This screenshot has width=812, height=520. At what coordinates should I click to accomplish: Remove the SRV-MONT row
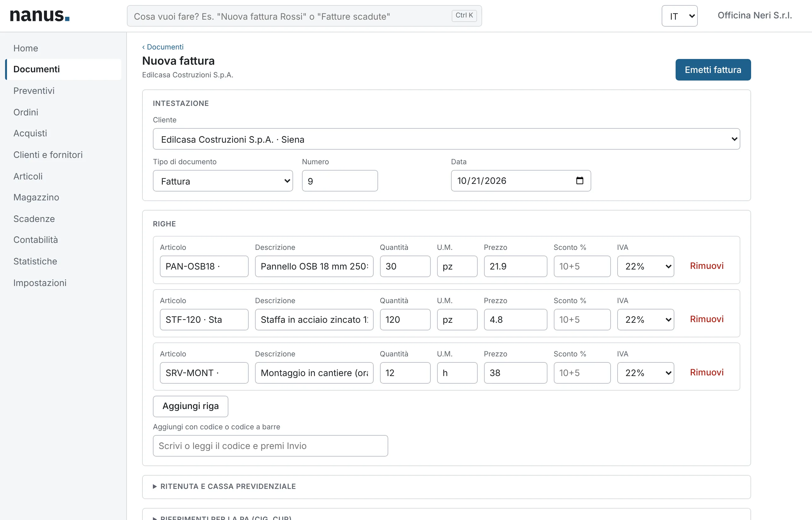click(x=707, y=373)
